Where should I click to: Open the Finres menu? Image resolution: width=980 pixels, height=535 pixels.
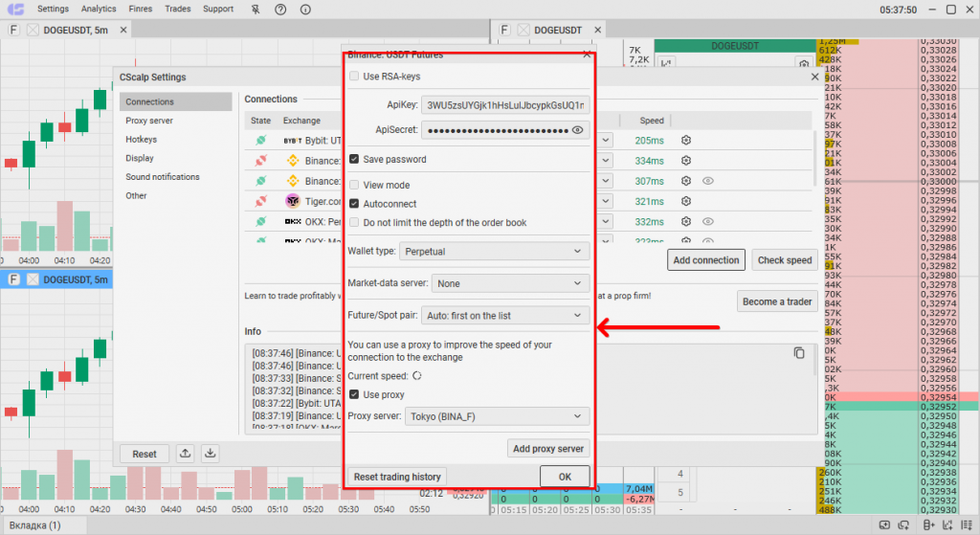coord(141,9)
